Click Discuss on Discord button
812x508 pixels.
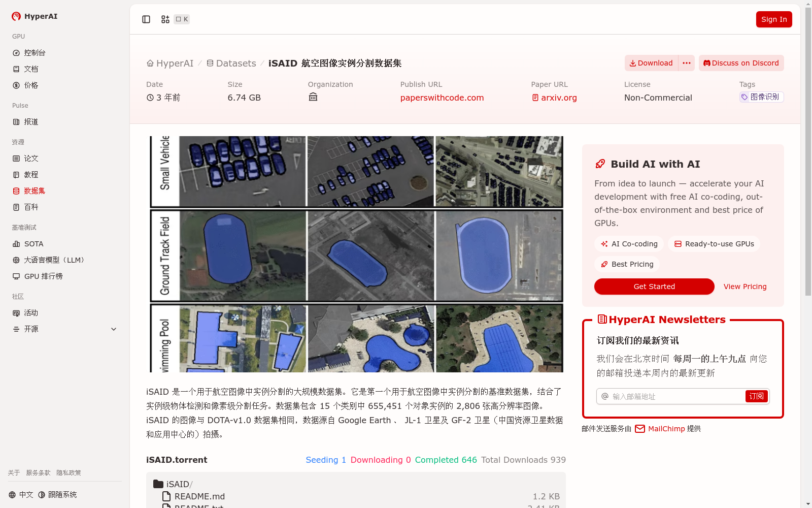tap(741, 63)
